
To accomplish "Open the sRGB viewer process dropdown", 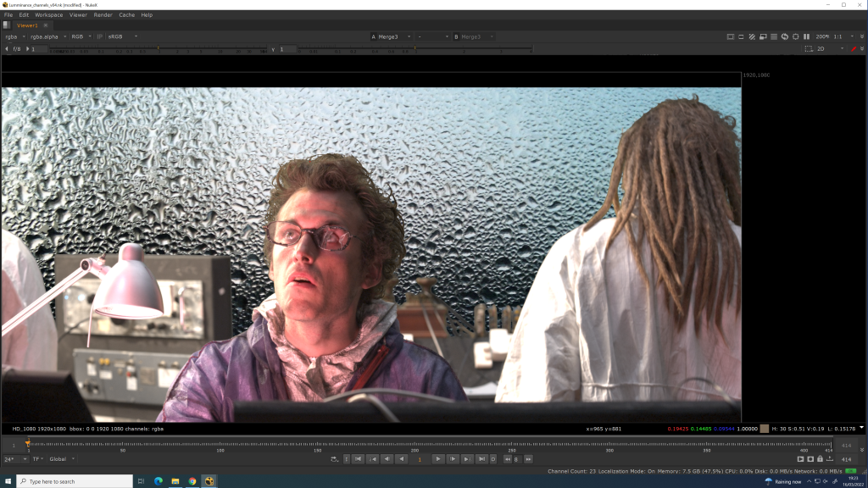I will [x=122, y=36].
